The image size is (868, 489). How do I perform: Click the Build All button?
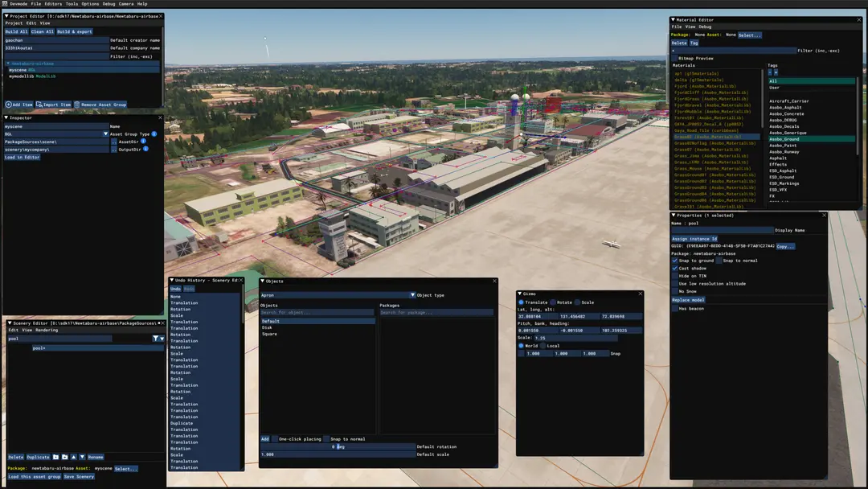coord(16,31)
